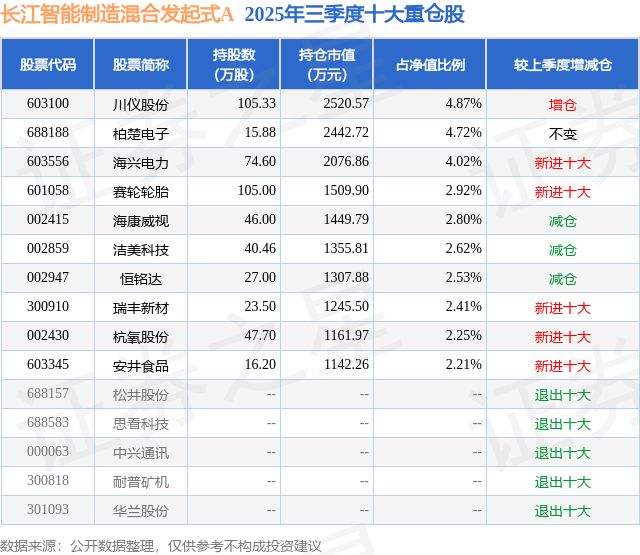This screenshot has height=555, width=640.
Task: Select stock code 002947
Action: [x=48, y=277]
